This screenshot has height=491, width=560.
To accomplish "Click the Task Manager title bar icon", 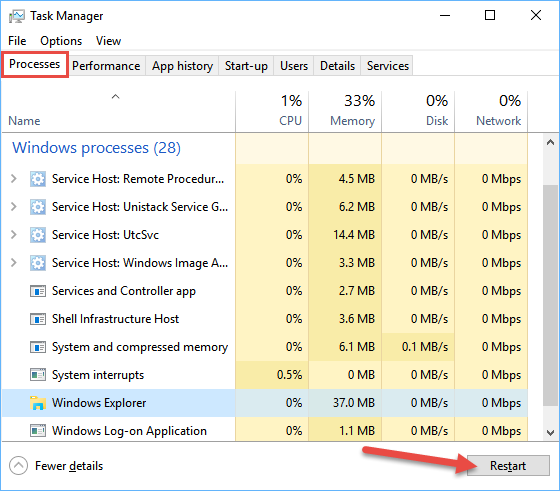I will [x=17, y=16].
